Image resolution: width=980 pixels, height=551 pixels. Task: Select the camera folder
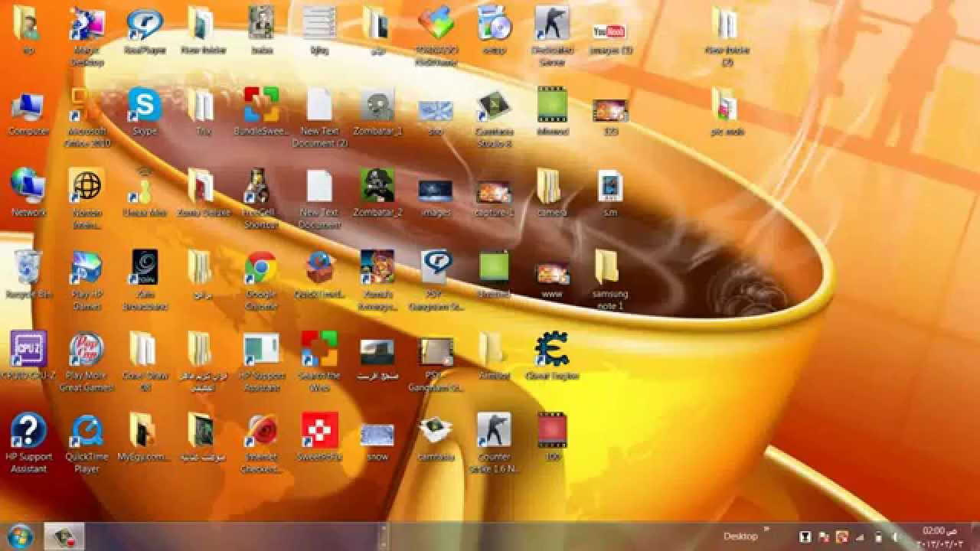pyautogui.click(x=552, y=193)
